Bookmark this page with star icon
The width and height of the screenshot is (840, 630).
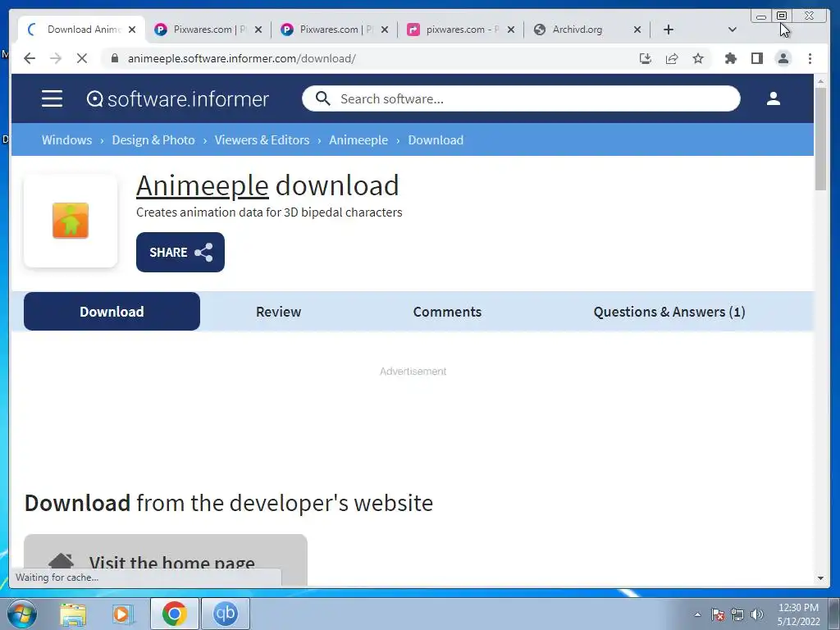point(698,58)
